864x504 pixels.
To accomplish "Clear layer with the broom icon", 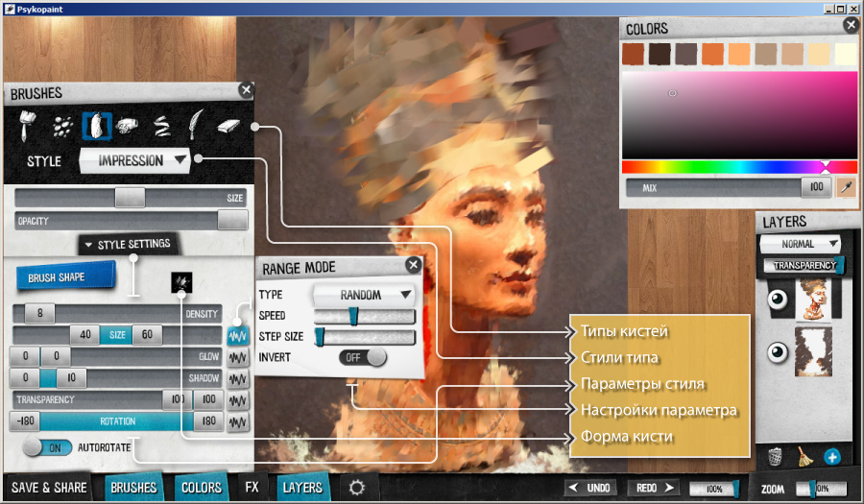I will (x=805, y=456).
